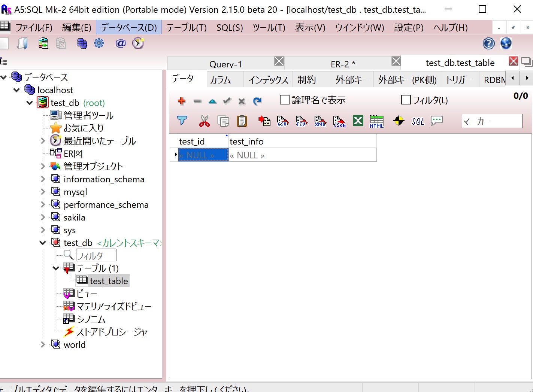Viewport: 533px width, 392px height.
Task: Export data as JSON
Action: point(339,121)
